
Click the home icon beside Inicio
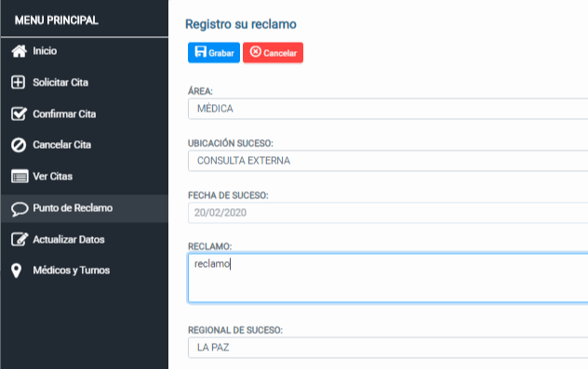[19, 51]
